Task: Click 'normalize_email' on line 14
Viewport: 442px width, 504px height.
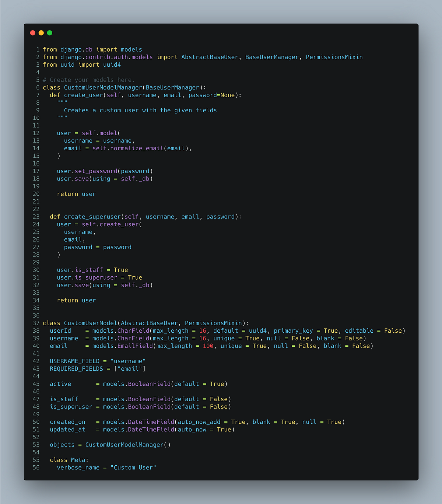Action: click(x=137, y=148)
